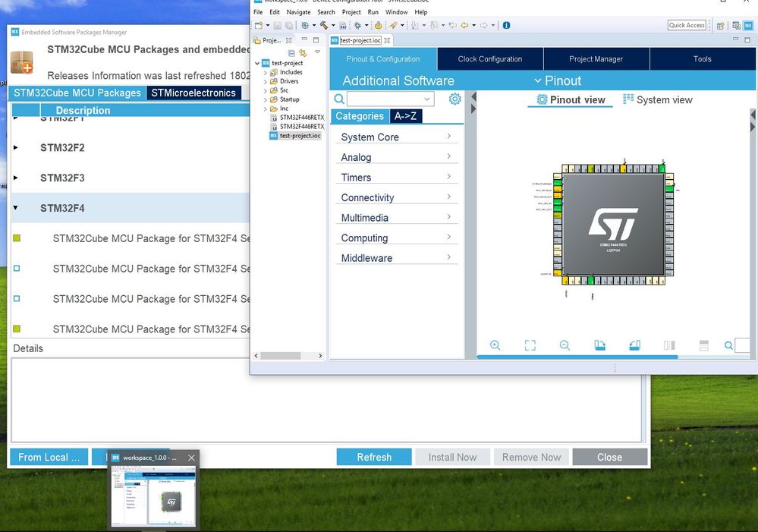Toggle the second STM32F4 package checkbox
The width and height of the screenshot is (758, 532).
[17, 268]
